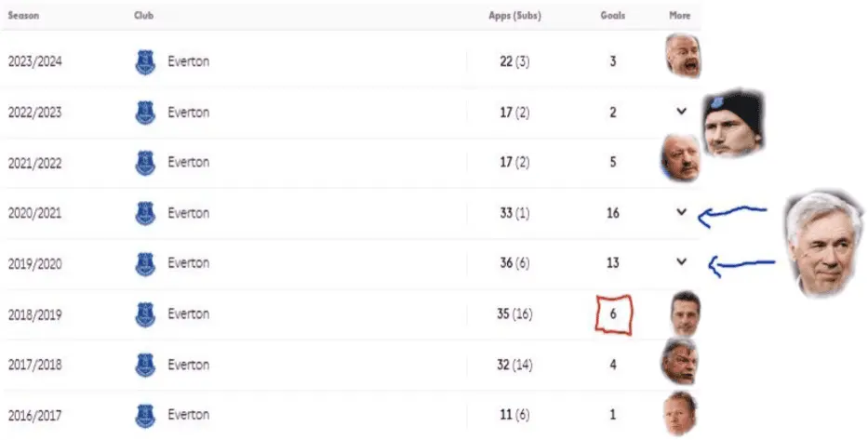Image resolution: width=868 pixels, height=440 pixels.
Task: Click the Everton crest in the 2020/2021 row
Action: click(x=145, y=213)
